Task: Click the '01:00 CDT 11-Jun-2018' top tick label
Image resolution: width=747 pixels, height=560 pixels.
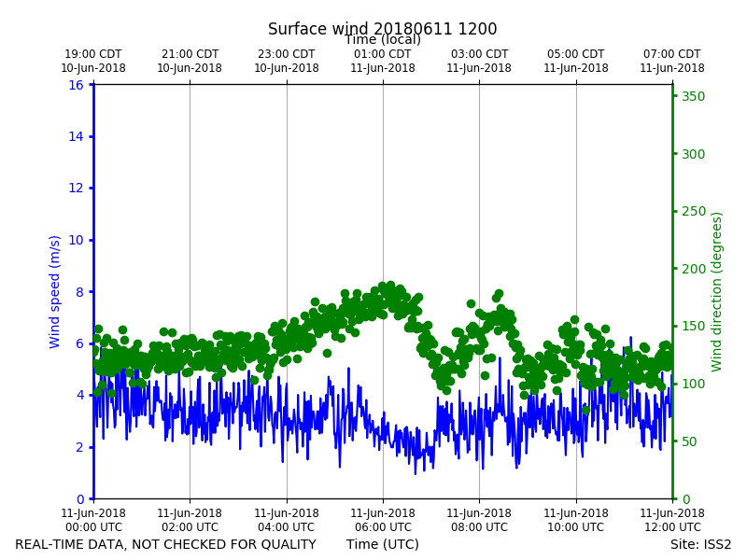Action: (x=383, y=61)
